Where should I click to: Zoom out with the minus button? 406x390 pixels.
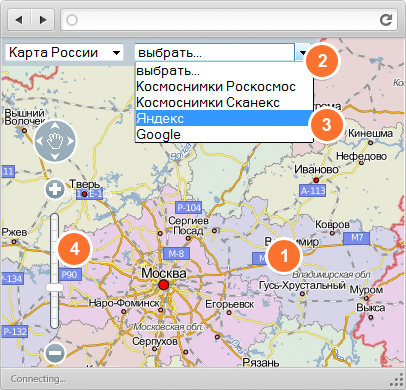click(55, 353)
